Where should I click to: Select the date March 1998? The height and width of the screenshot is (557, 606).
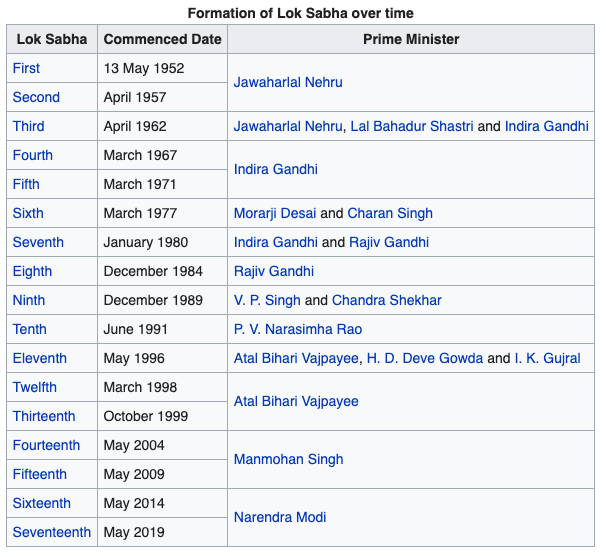pyautogui.click(x=140, y=387)
